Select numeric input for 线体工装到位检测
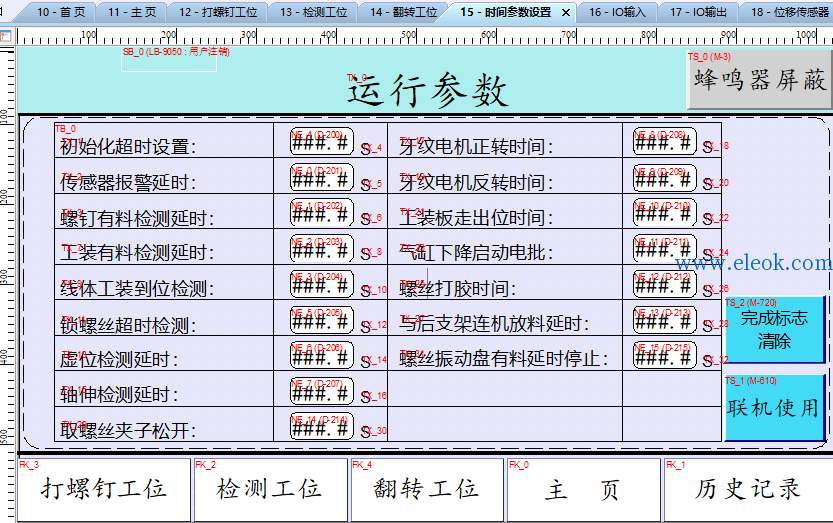 tap(322, 283)
